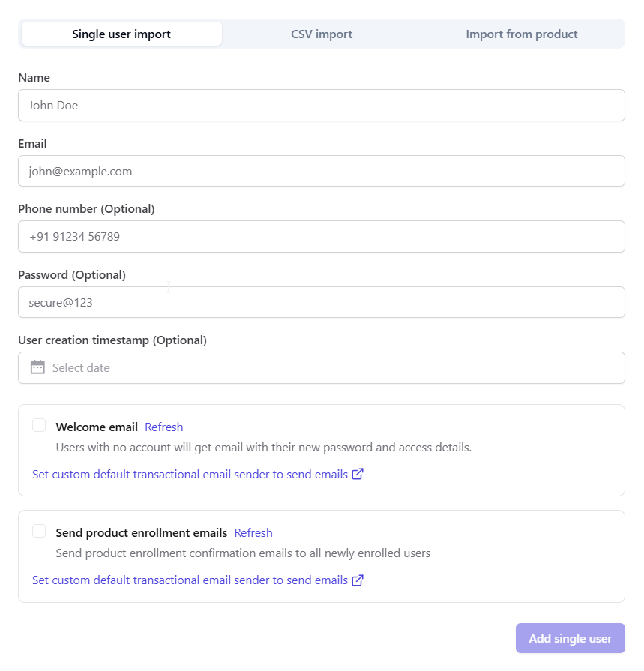Select the Single user import tab
The width and height of the screenshot is (644, 671).
coord(121,34)
